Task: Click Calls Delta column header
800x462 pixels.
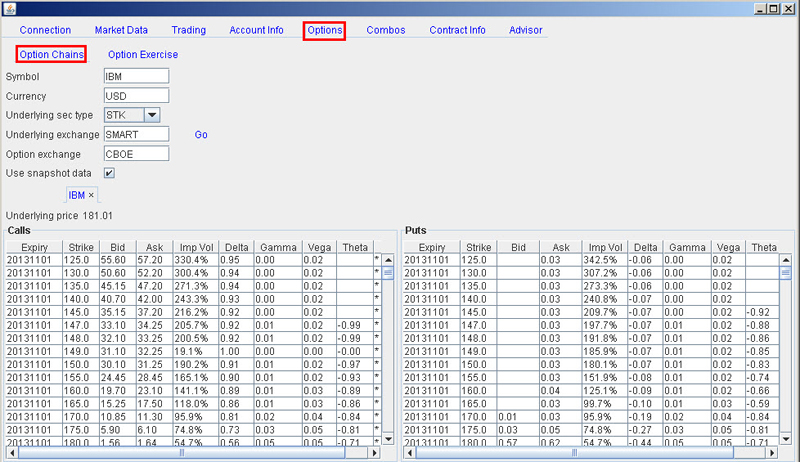Action: 236,247
